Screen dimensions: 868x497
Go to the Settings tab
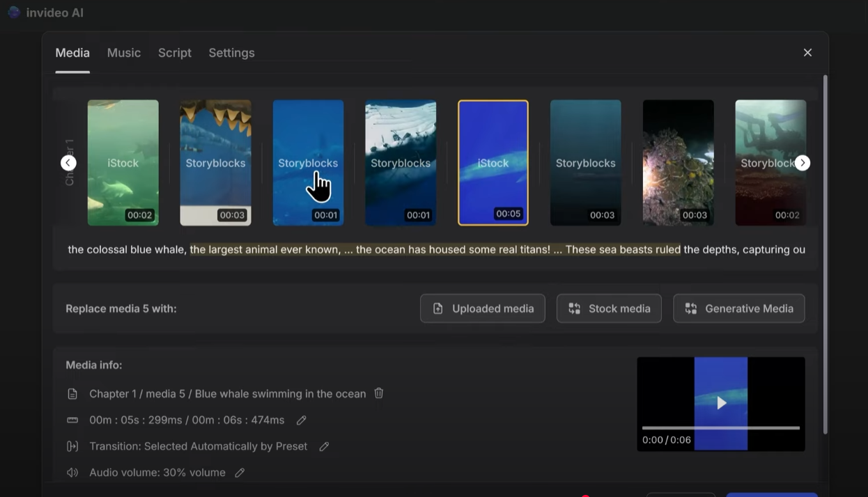(231, 53)
